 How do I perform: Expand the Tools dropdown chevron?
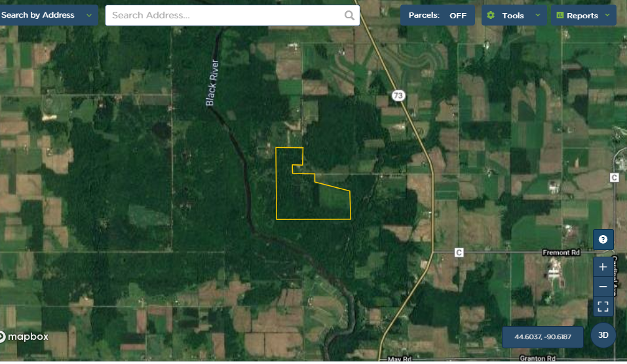click(x=538, y=15)
